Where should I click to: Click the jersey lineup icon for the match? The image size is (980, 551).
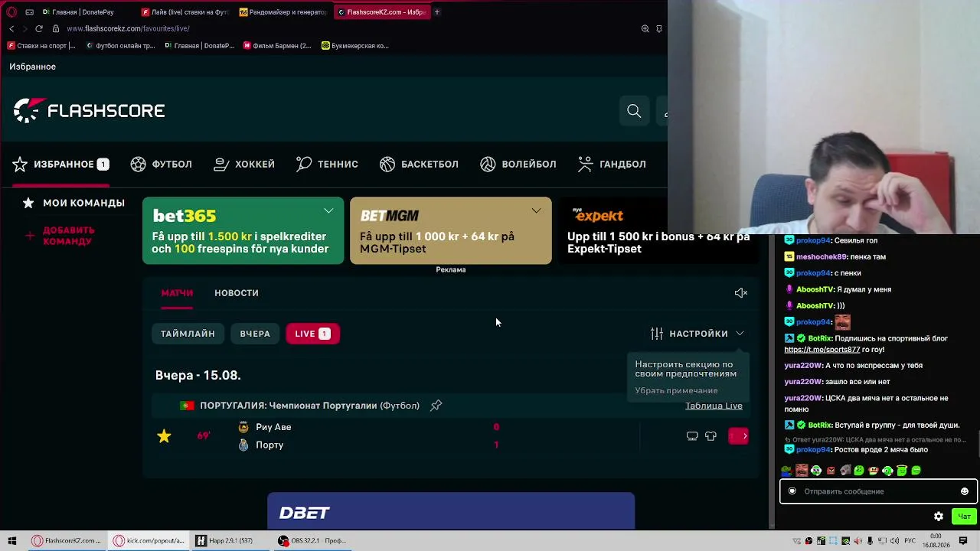tap(710, 436)
